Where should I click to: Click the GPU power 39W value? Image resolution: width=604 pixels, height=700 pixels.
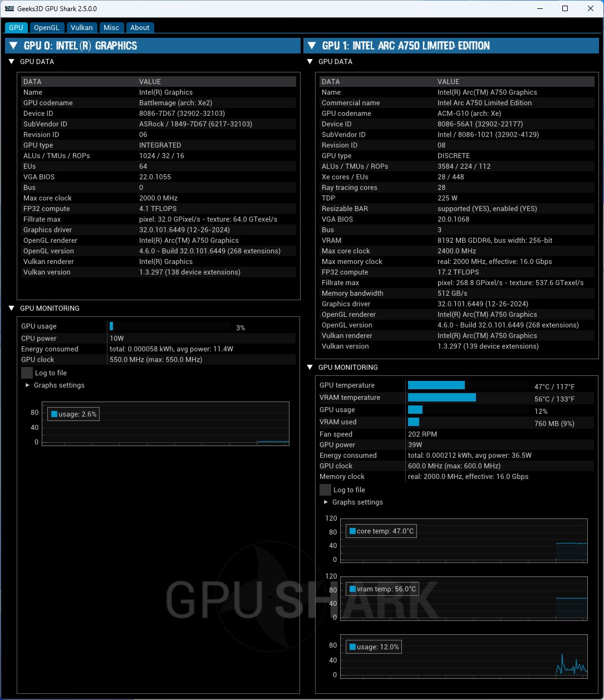pos(415,445)
